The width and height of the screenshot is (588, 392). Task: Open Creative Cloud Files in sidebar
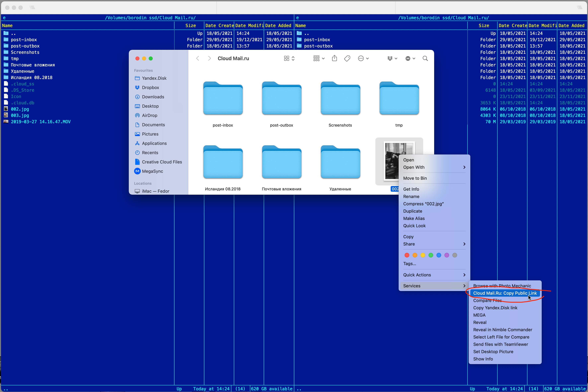[x=159, y=162]
